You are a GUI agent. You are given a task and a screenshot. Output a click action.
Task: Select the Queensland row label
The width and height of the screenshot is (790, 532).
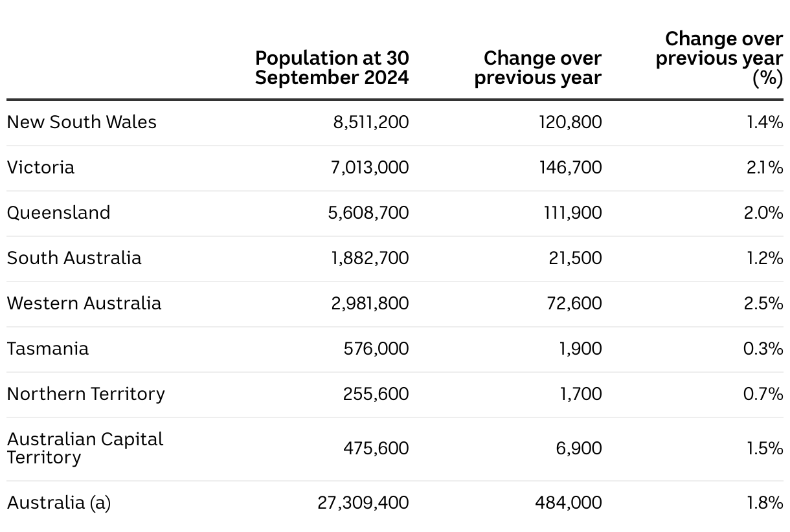click(x=59, y=213)
